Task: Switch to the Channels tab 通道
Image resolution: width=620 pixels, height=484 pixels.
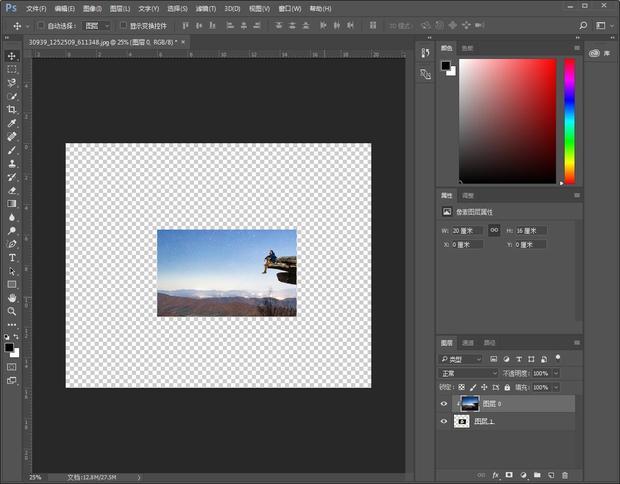Action: (468, 343)
